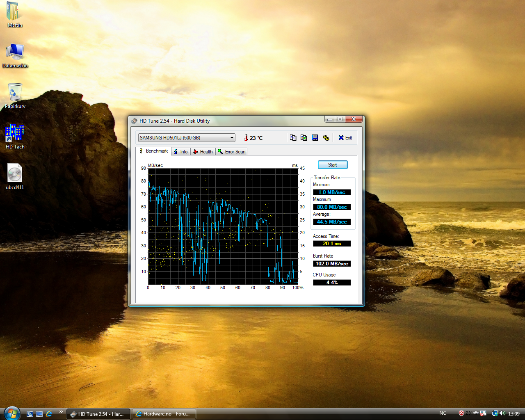Open the red security shield tray icon

461,413
